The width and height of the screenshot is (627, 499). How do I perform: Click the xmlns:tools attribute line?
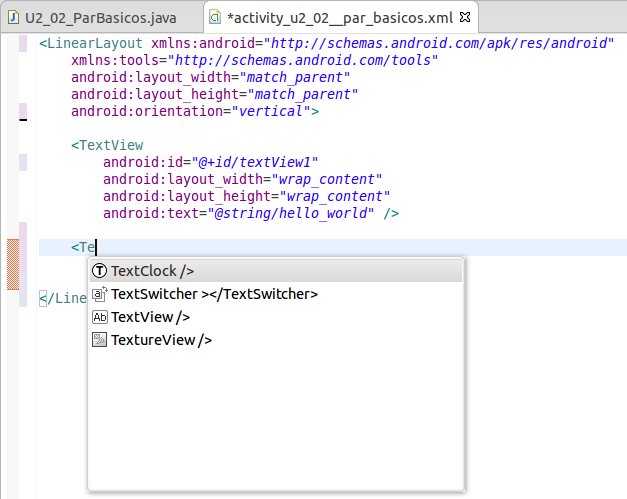coord(254,60)
